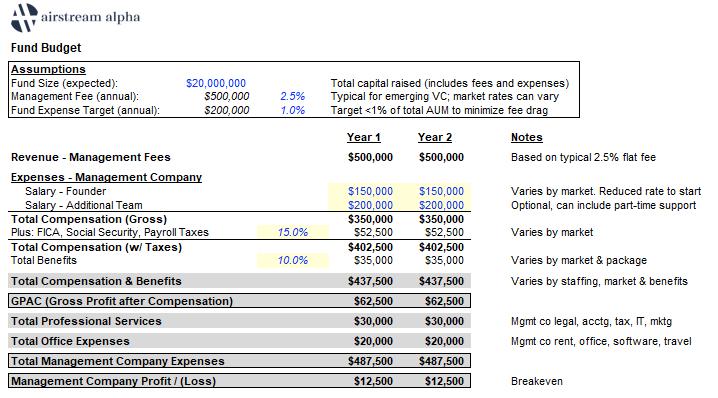Click Year 2 payroll taxes $52,500
Screen dimensions: 718x398
[444, 233]
